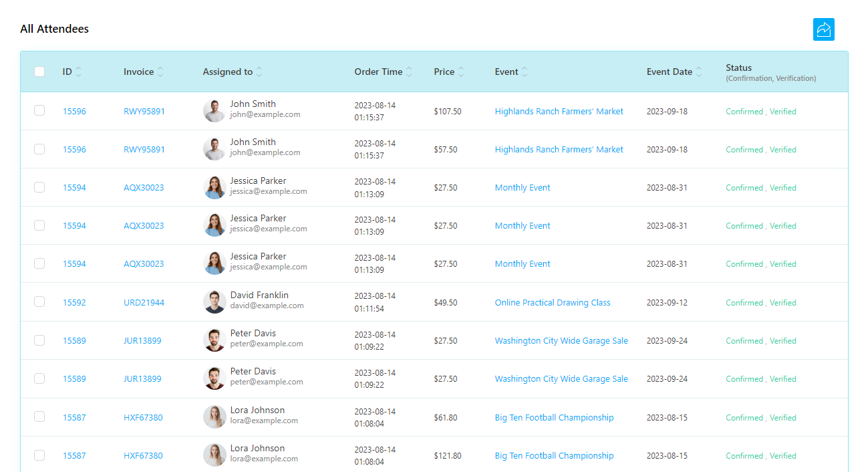Viewport: 868px width, 472px height.
Task: Sort by Price using its sort arrows
Action: 461,72
